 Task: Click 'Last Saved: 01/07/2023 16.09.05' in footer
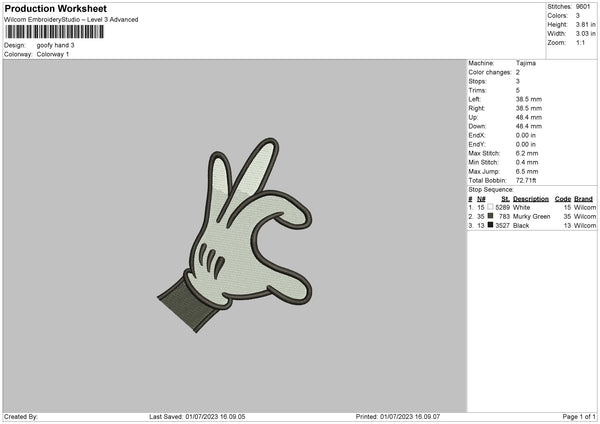pyautogui.click(x=197, y=416)
